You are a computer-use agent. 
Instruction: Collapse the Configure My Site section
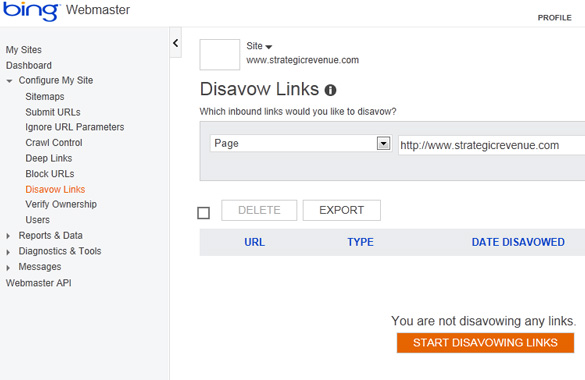(9, 81)
